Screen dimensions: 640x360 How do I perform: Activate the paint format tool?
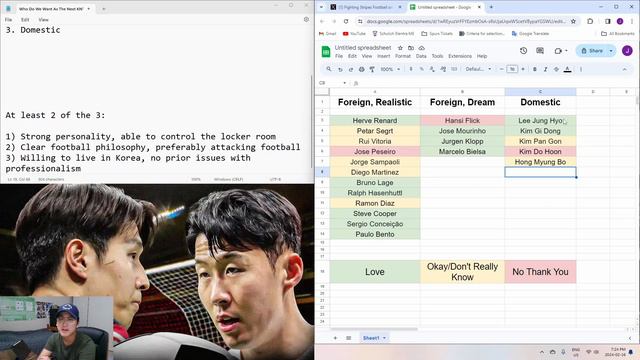pos(372,69)
